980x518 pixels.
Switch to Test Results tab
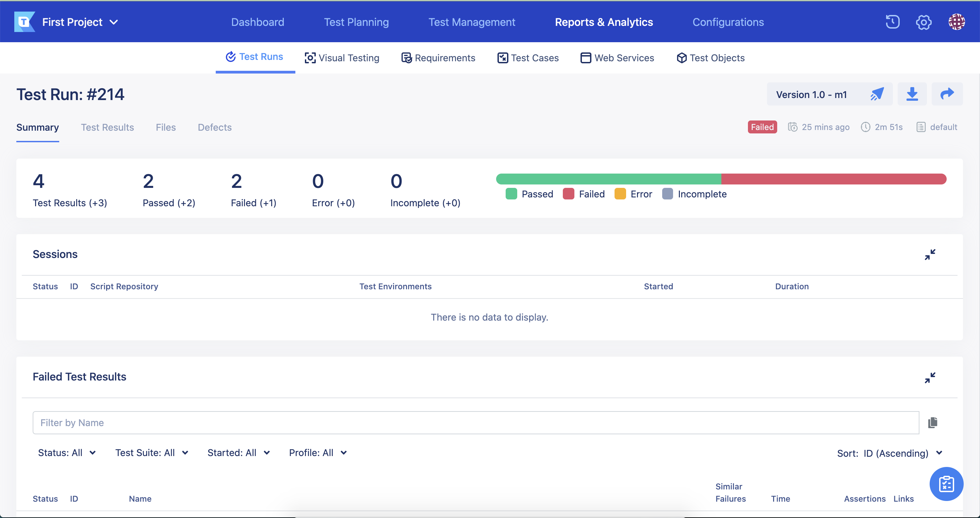107,128
